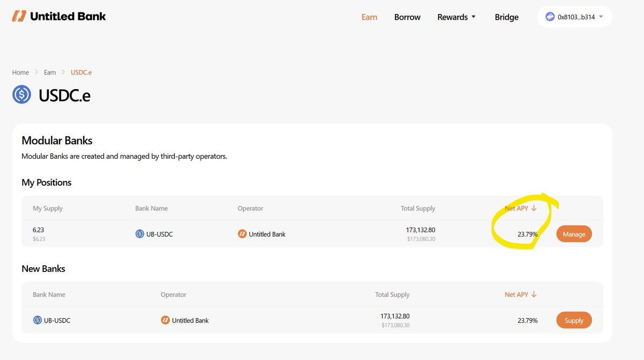This screenshot has height=360, width=644.
Task: Click the Untitled Bank operator text in New Banks
Action: pos(191,320)
